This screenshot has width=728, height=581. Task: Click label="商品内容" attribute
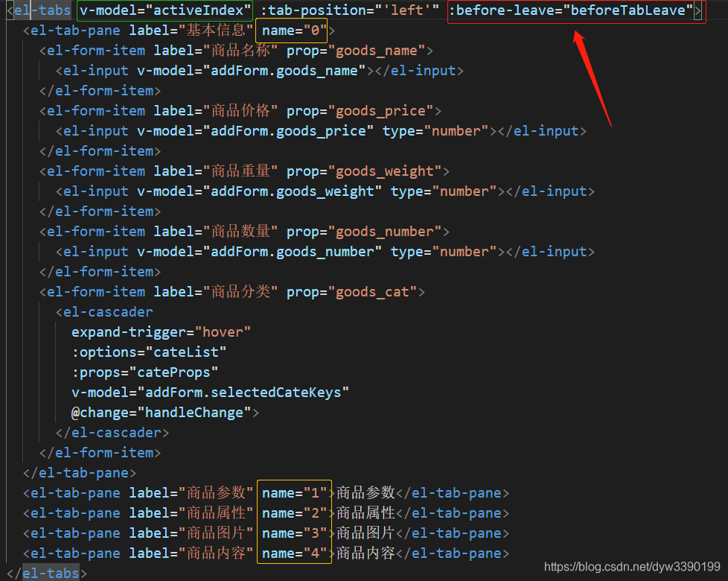pos(191,553)
